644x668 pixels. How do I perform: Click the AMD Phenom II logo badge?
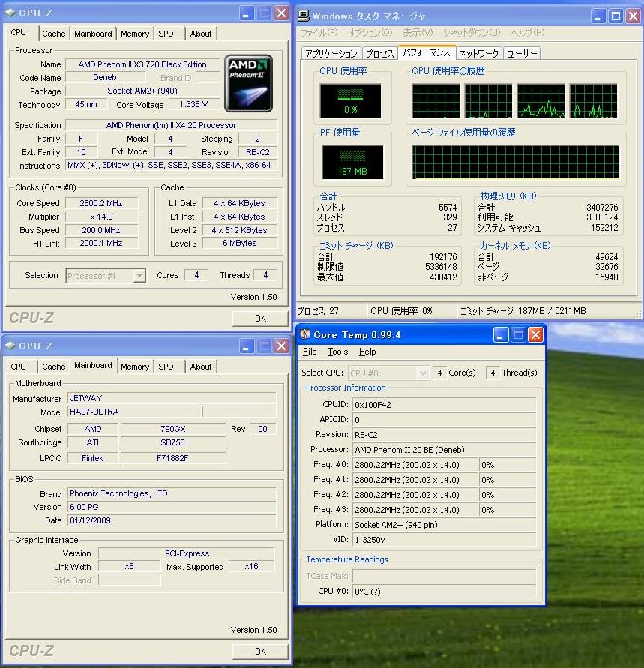(x=248, y=83)
